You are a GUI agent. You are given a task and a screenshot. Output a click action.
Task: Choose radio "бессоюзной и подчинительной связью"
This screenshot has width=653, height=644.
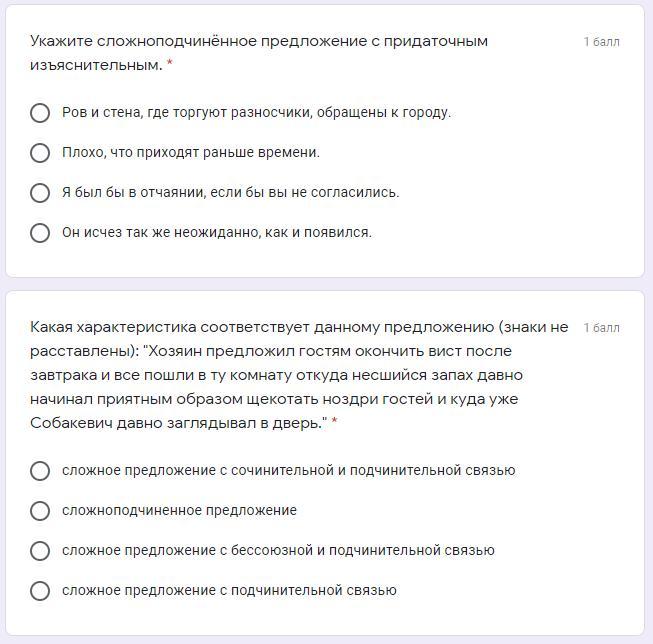40,551
